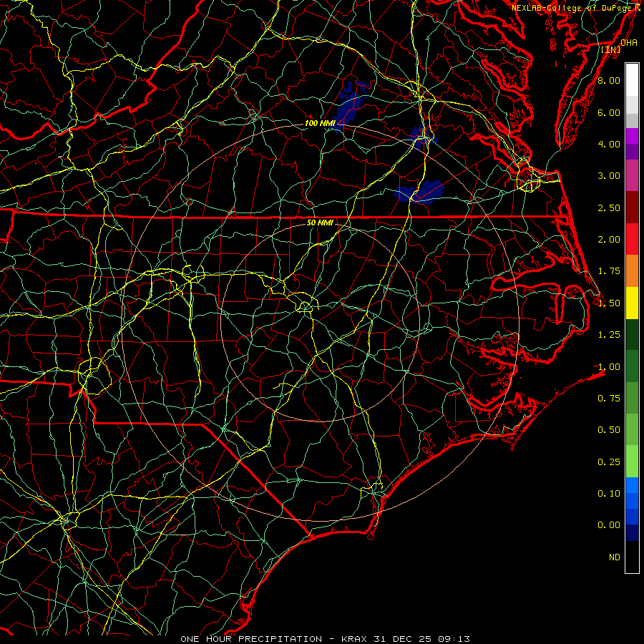The width and height of the screenshot is (644, 644).
Task: Click the '50 NMI' range ring label
Action: tap(320, 223)
